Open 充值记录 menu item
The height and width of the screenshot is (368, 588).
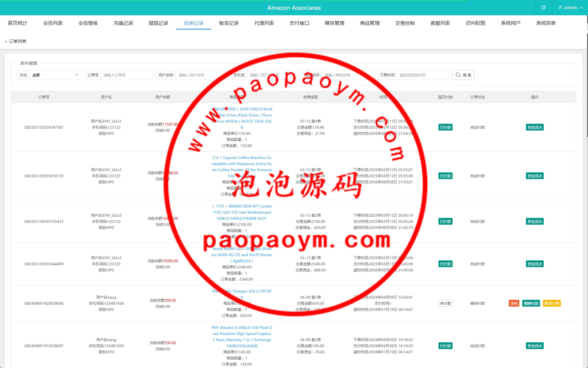(x=123, y=23)
